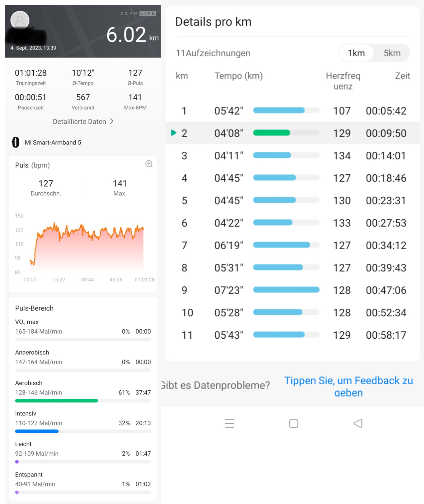Select the 1km split option
Screen dimensions: 424x504
pos(356,53)
